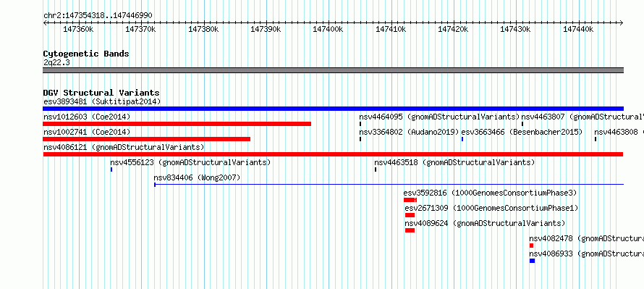The width and height of the screenshot is (644, 289).
Task: Click the nsv3364802 black variant marker
Action: tap(360, 139)
